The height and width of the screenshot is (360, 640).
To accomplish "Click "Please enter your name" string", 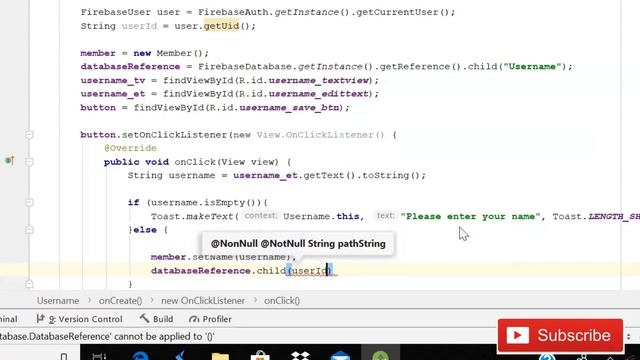I will [x=471, y=216].
